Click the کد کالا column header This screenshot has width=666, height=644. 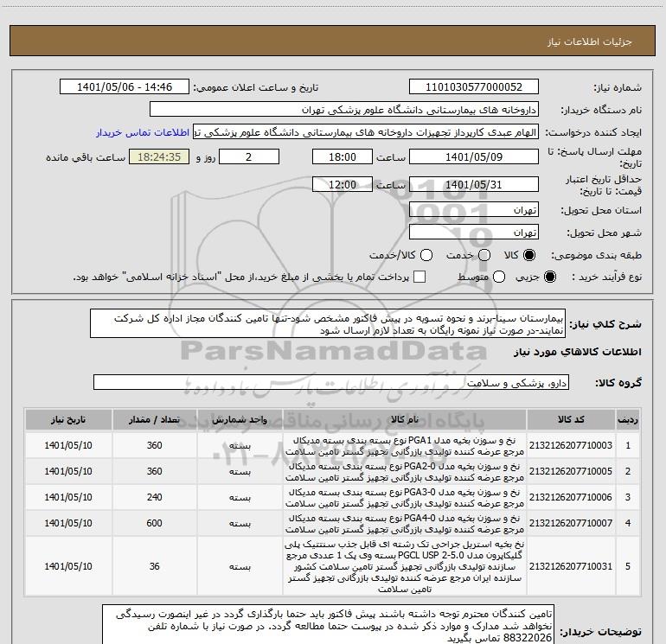571,419
